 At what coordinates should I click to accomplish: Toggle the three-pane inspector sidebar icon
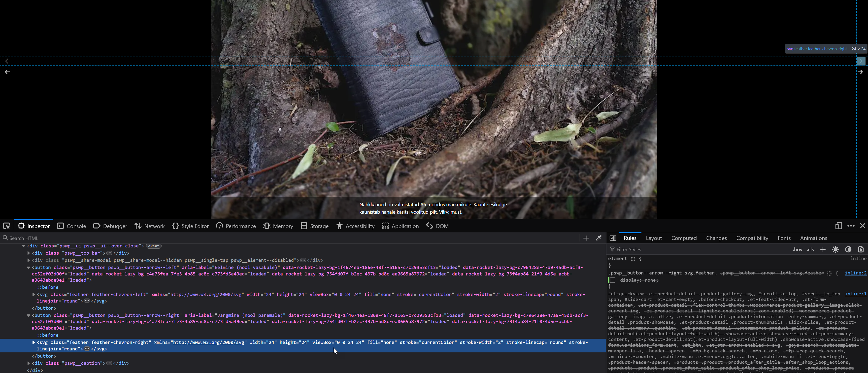pyautogui.click(x=613, y=238)
